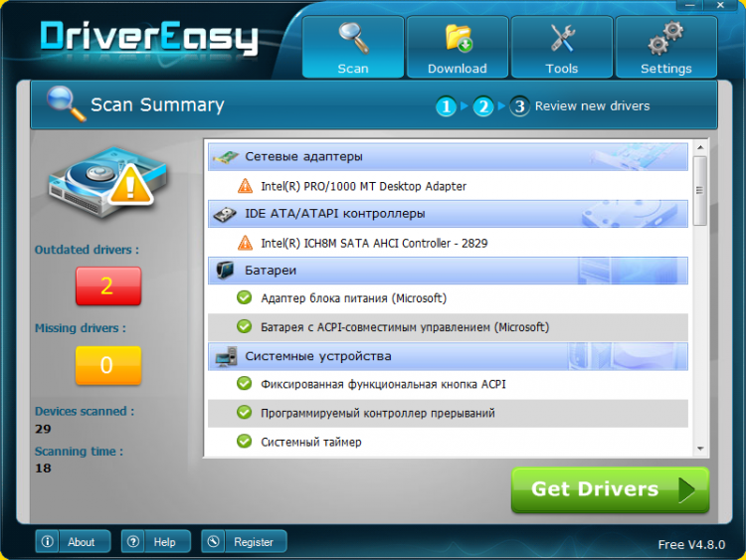The height and width of the screenshot is (560, 746).
Task: Go to step 1 circle
Action: click(446, 106)
